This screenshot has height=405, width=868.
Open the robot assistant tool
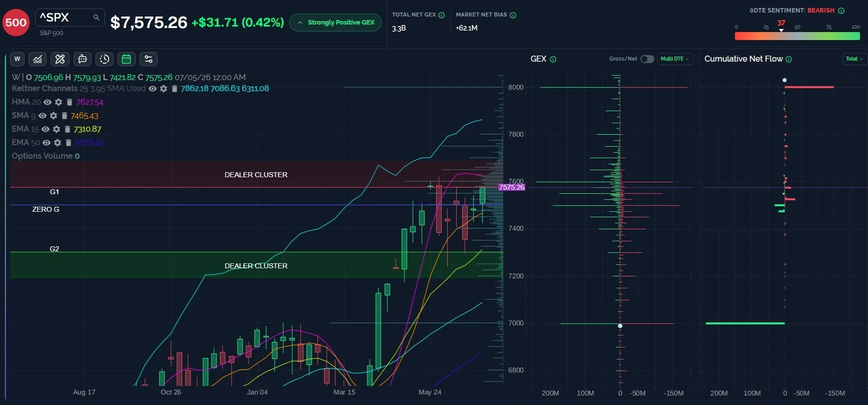click(x=83, y=59)
